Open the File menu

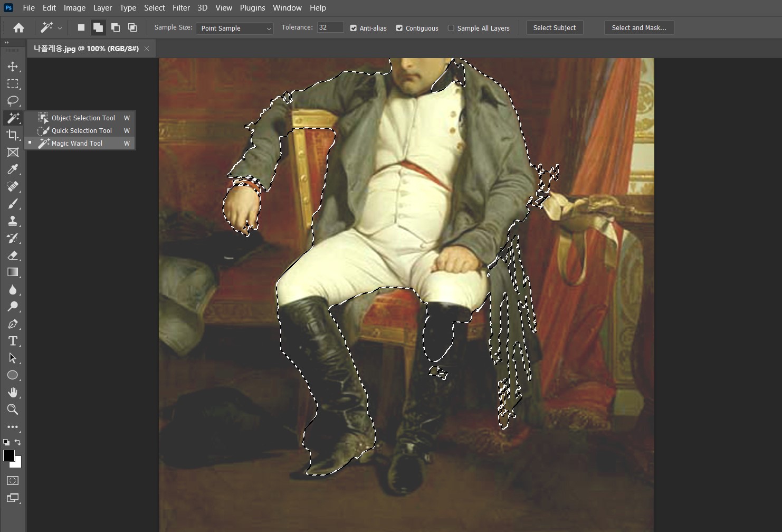click(29, 8)
